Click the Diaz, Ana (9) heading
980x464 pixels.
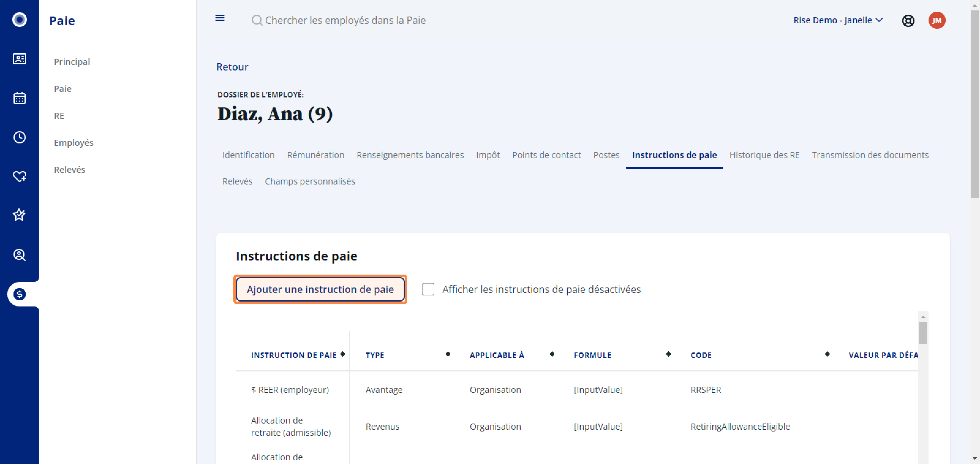275,114
